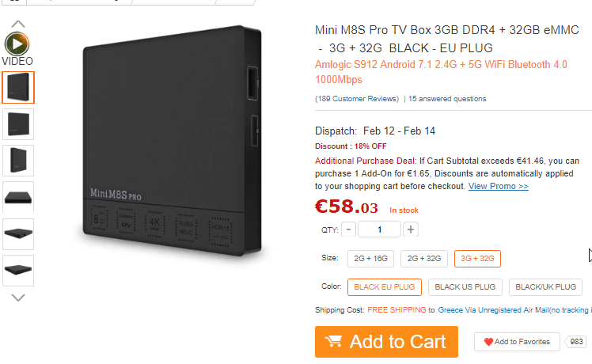The width and height of the screenshot is (592, 364).
Task: Click the View Promo link
Action: click(499, 186)
